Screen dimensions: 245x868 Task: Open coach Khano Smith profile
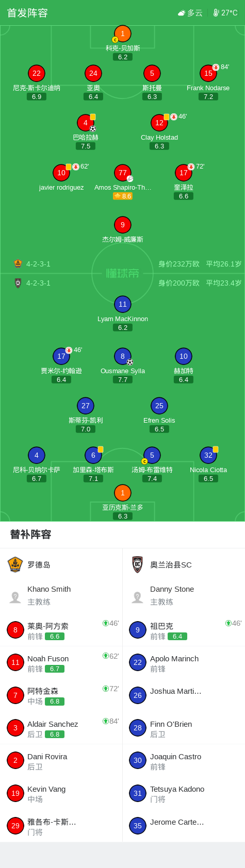[61, 595]
